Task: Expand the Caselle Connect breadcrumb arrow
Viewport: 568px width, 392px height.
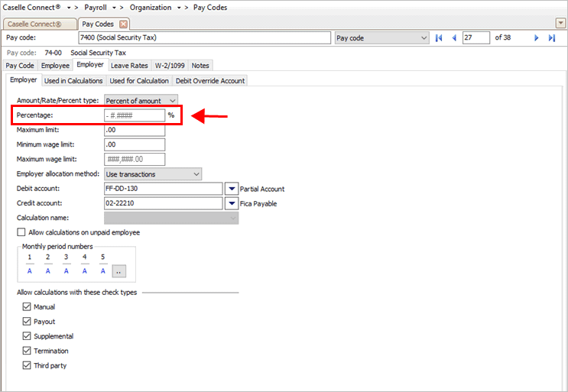Action: (69, 8)
